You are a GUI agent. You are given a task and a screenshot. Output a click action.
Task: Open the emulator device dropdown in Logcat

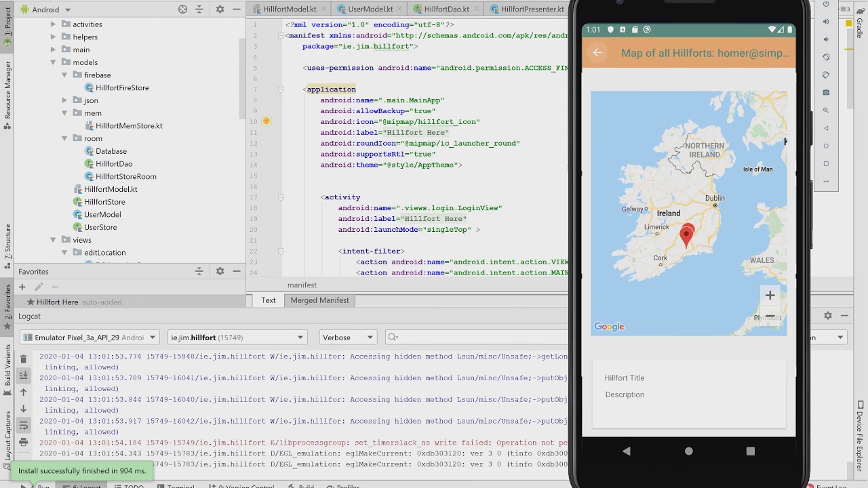click(x=90, y=338)
